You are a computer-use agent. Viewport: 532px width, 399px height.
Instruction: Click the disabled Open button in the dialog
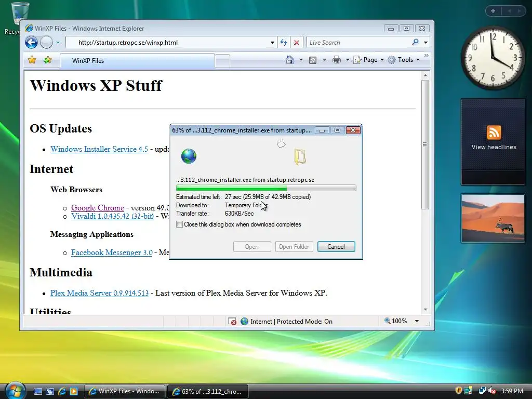pyautogui.click(x=252, y=247)
